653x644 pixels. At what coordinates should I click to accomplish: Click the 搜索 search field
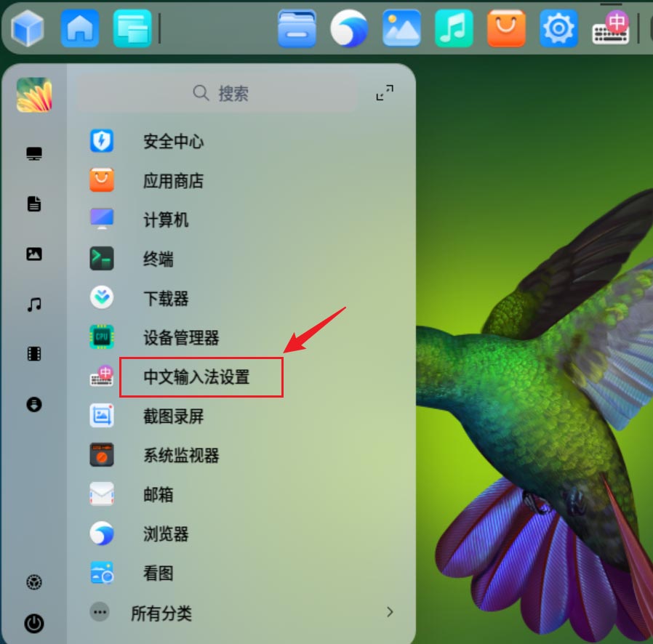218,93
